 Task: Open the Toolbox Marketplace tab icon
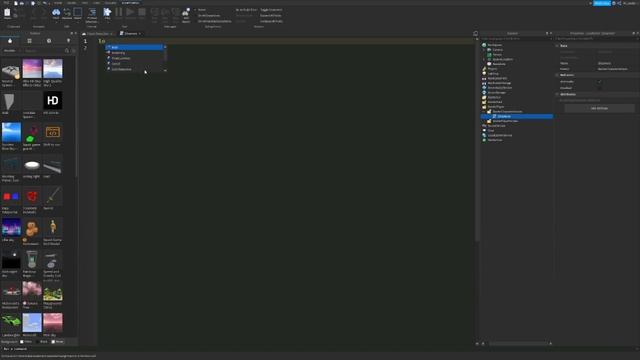click(10, 41)
